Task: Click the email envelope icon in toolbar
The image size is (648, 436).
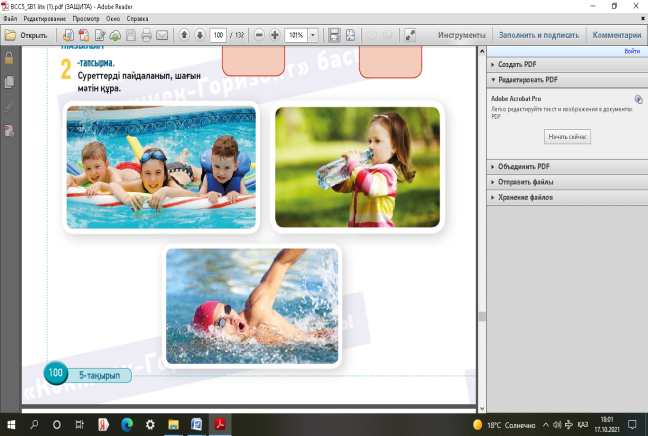Action: click(x=162, y=35)
